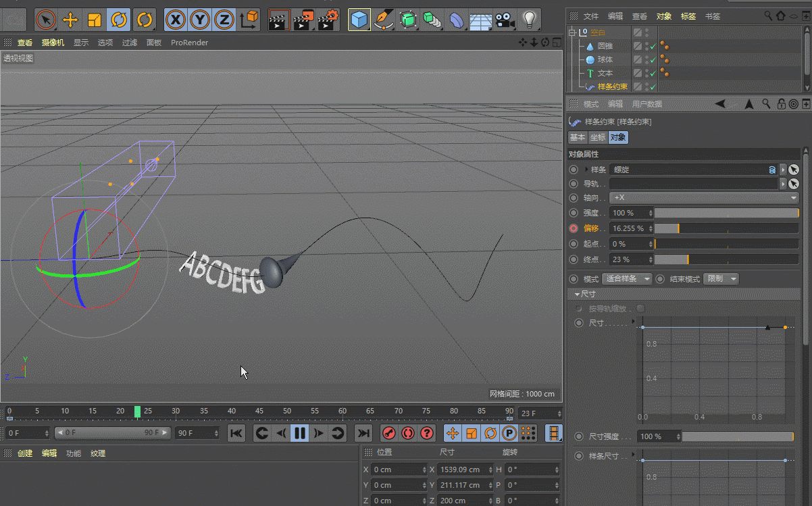This screenshot has width=812, height=506.
Task: Select the Rotate tool in the toolbar
Action: click(119, 20)
